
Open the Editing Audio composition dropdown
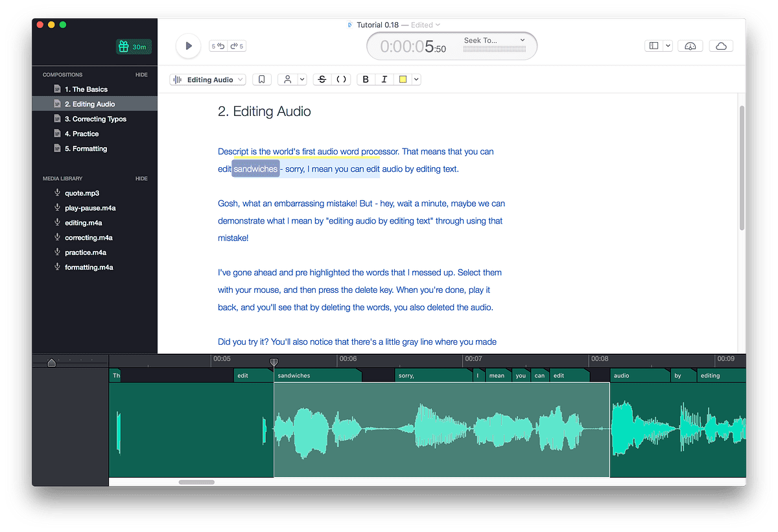(207, 80)
